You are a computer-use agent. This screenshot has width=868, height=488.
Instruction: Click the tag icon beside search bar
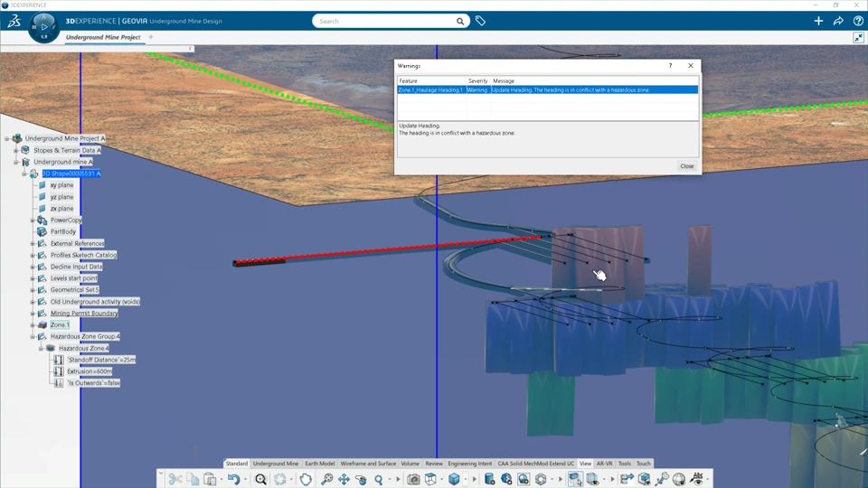(480, 21)
